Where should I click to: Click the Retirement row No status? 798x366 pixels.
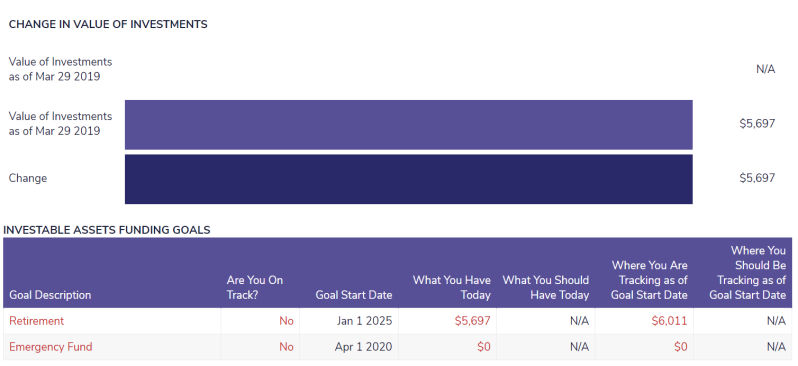pyautogui.click(x=286, y=321)
